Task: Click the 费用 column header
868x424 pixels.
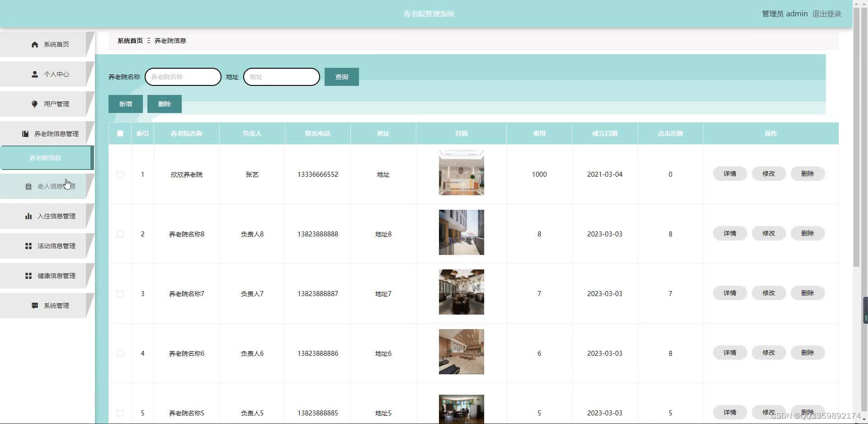Action: 539,133
